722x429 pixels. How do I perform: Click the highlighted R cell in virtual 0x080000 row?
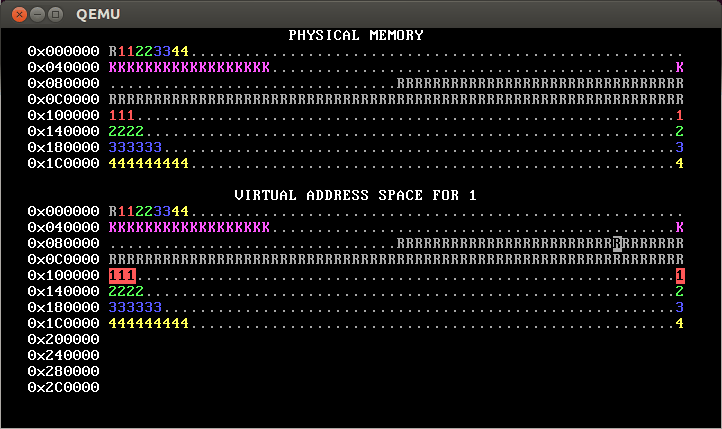click(x=618, y=243)
